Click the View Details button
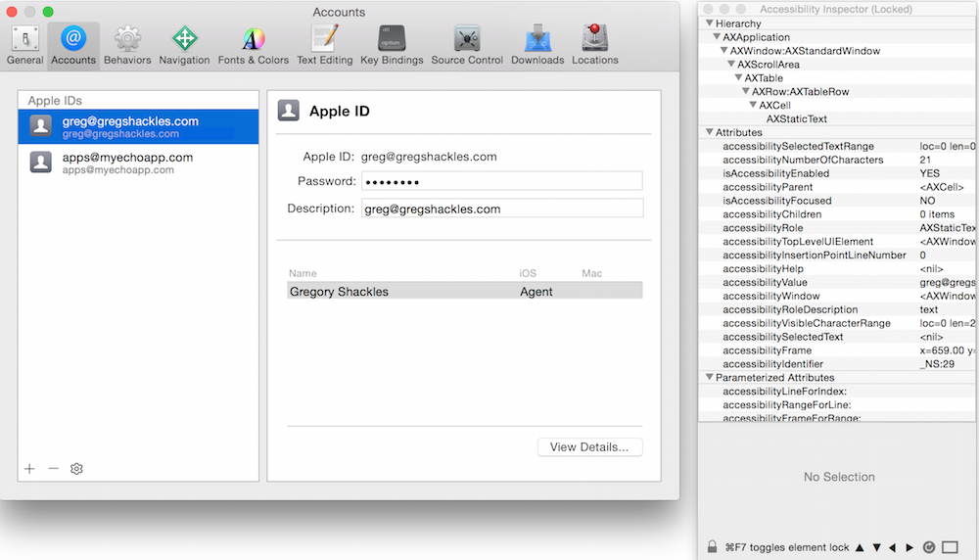This screenshot has width=979, height=560. pos(589,447)
